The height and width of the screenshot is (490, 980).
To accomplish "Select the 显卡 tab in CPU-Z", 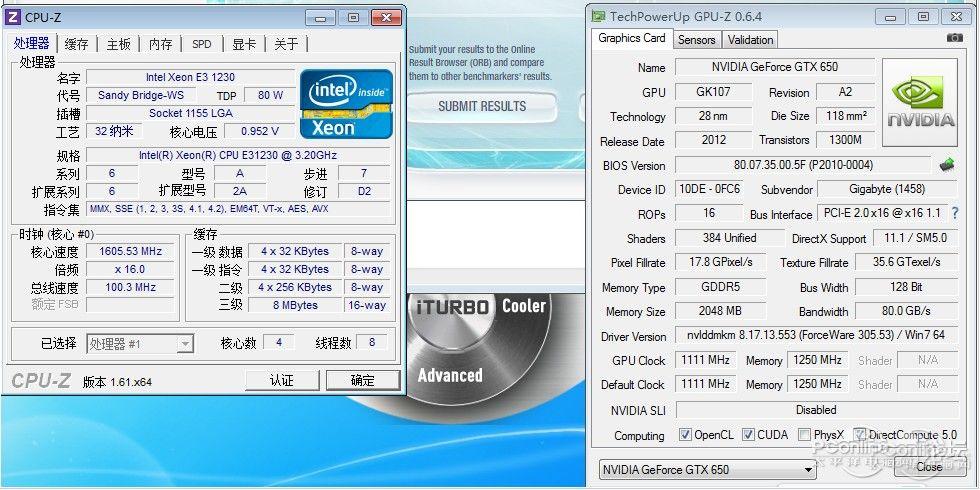I will click(x=244, y=44).
